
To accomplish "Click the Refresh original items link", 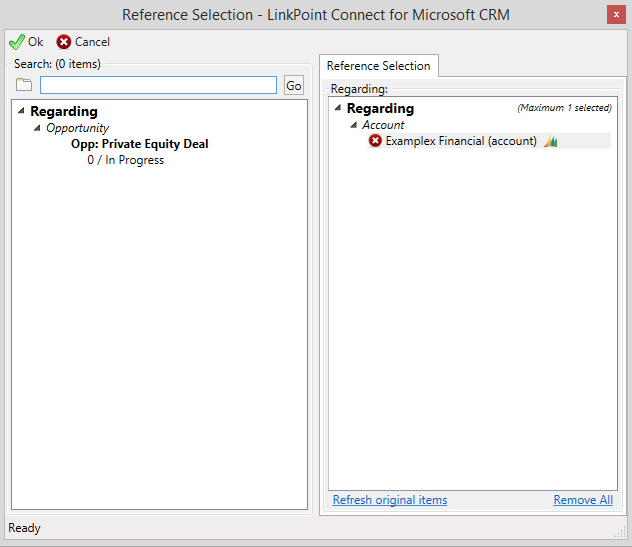I will point(390,500).
